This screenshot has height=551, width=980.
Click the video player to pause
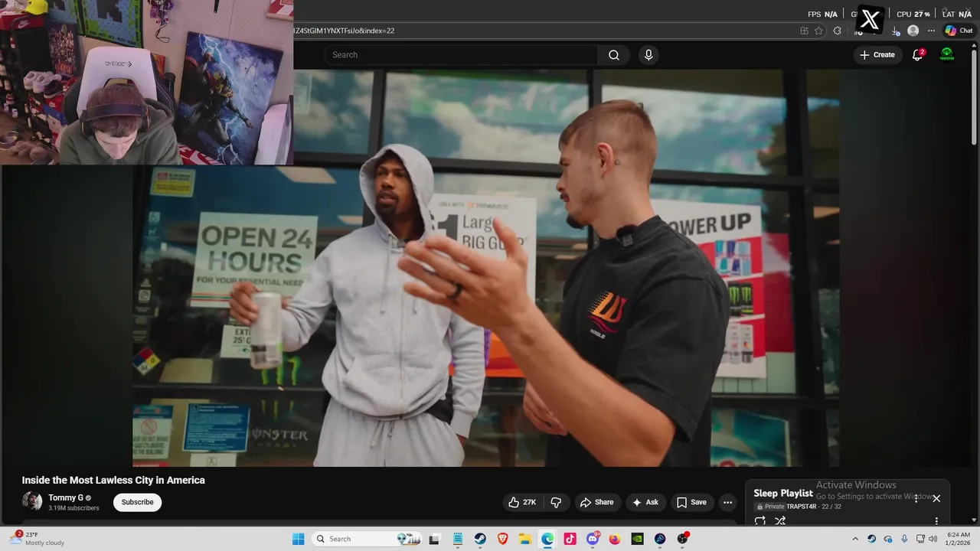tap(486, 268)
